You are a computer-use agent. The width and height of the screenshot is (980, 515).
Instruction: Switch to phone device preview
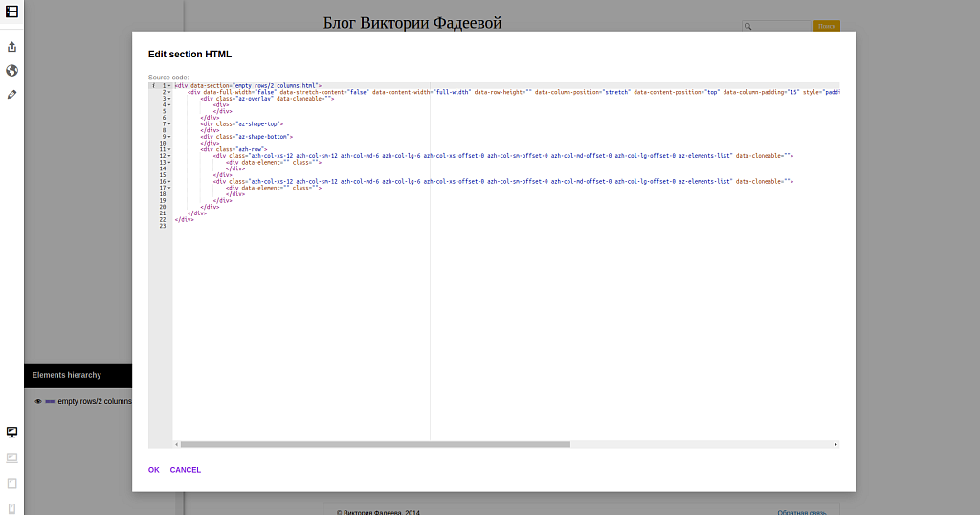pos(11,508)
